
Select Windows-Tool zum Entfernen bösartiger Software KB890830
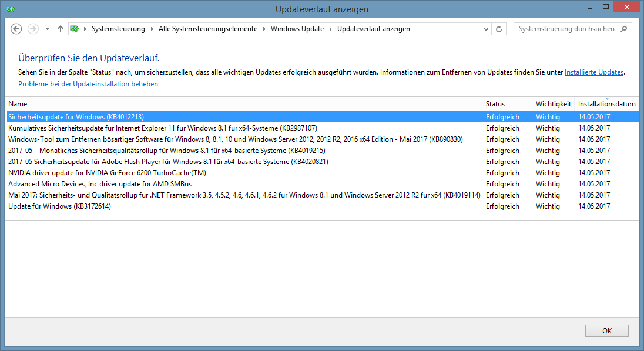pyautogui.click(x=323, y=139)
